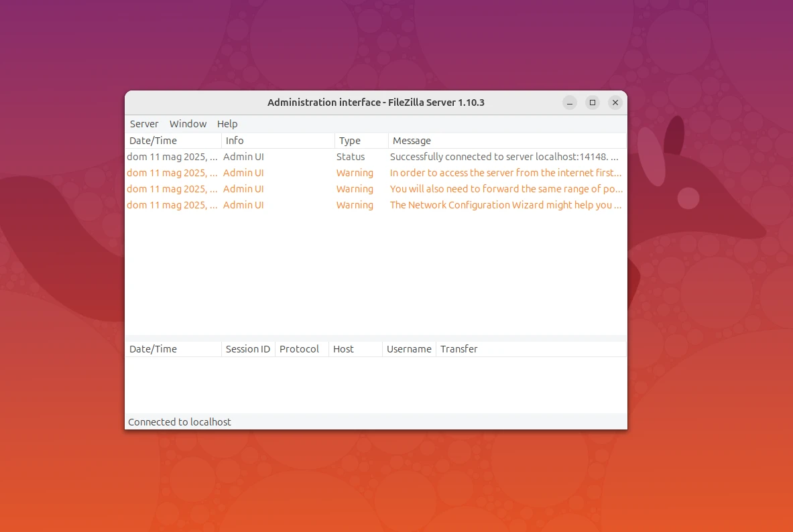
Task: Click the Transfer column header
Action: [459, 348]
